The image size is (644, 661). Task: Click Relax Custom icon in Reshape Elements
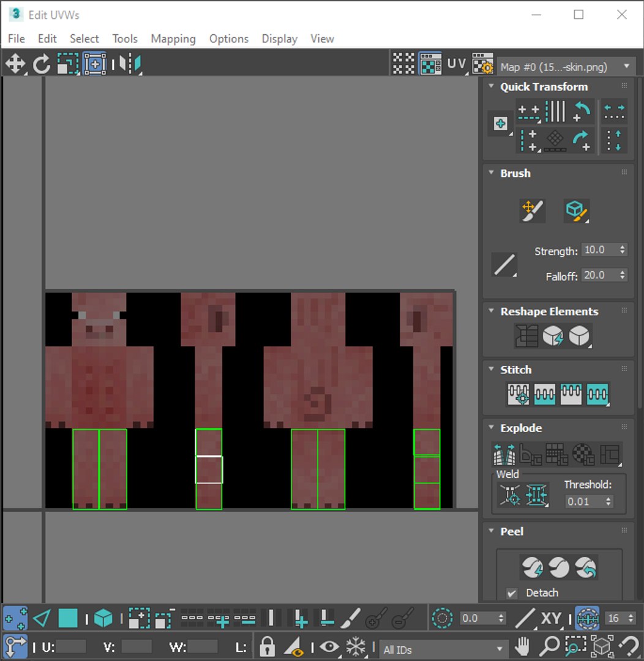click(x=580, y=336)
